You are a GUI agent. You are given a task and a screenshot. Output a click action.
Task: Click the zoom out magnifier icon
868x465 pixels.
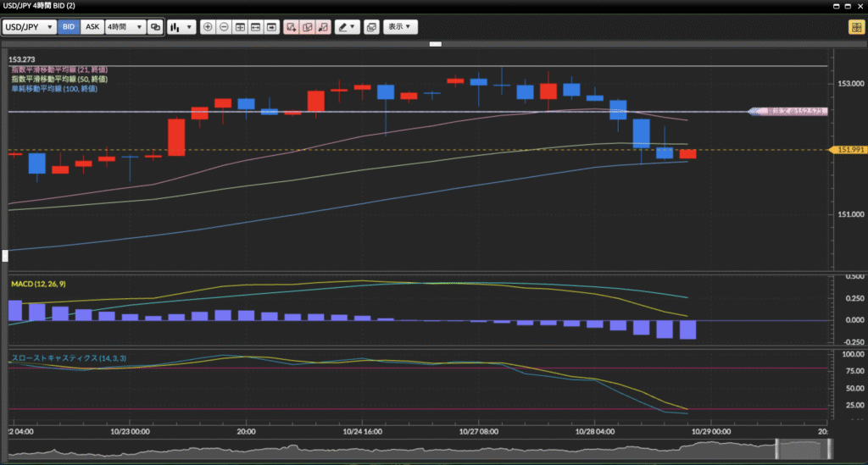pos(224,27)
